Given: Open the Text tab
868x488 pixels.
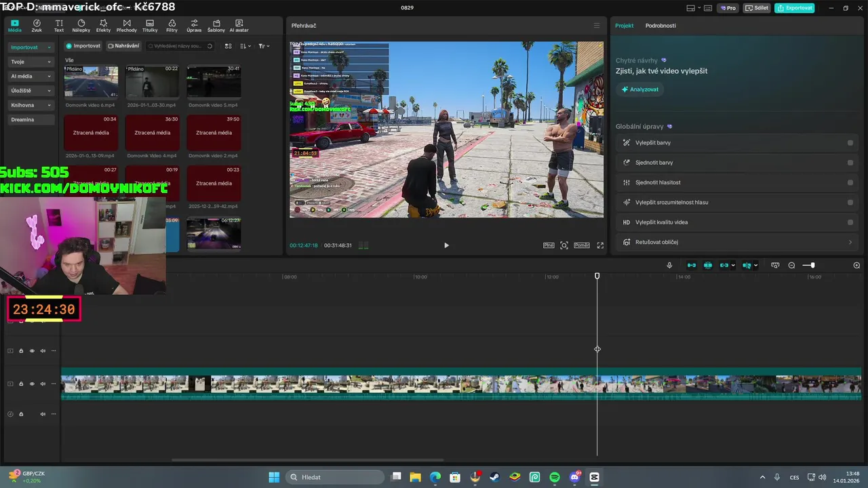Looking at the screenshot, I should tap(59, 26).
